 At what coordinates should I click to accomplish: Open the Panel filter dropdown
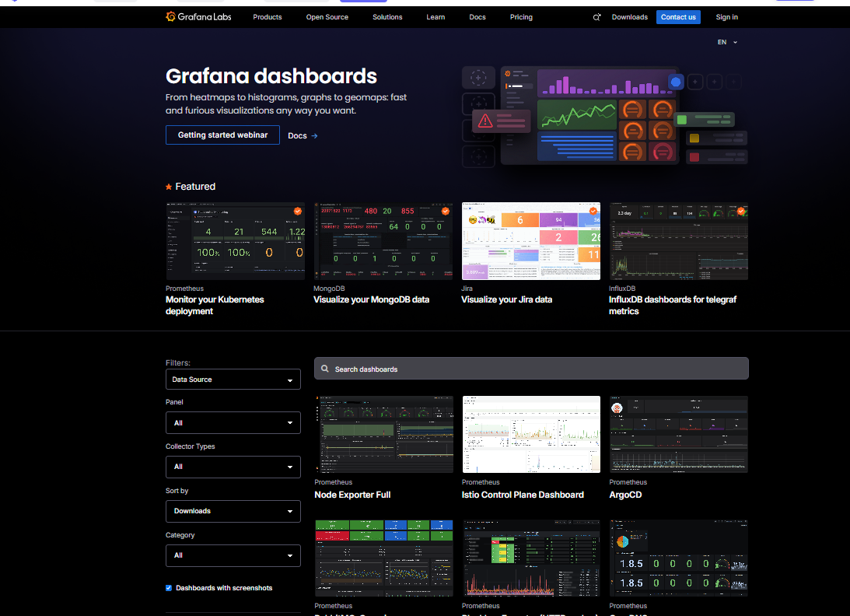233,423
